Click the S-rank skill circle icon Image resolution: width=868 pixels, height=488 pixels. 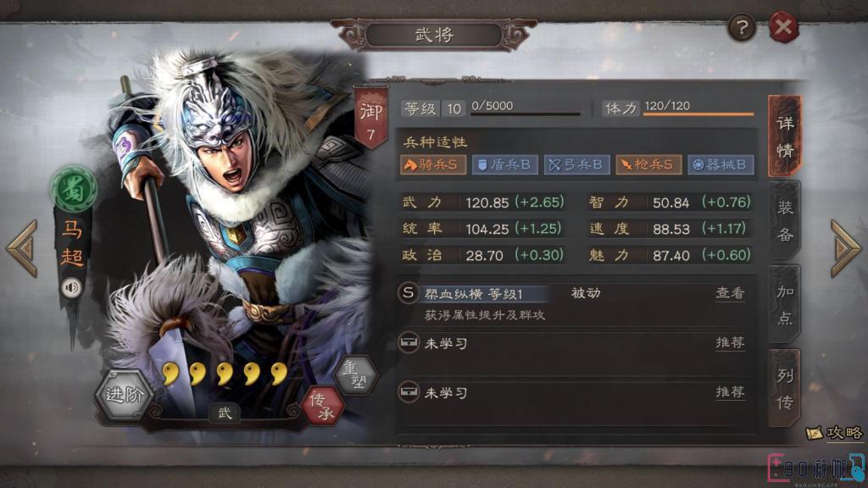408,292
